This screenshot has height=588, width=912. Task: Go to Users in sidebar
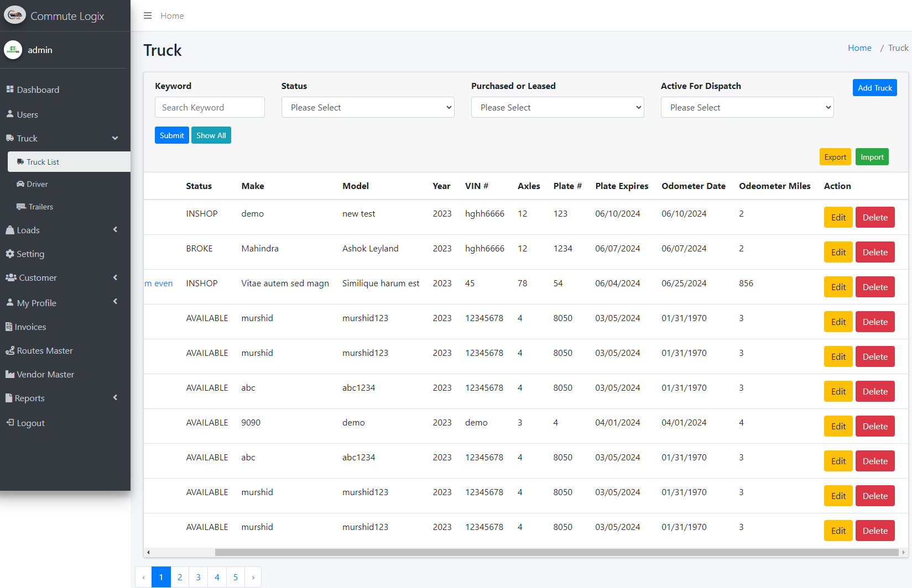27,114
